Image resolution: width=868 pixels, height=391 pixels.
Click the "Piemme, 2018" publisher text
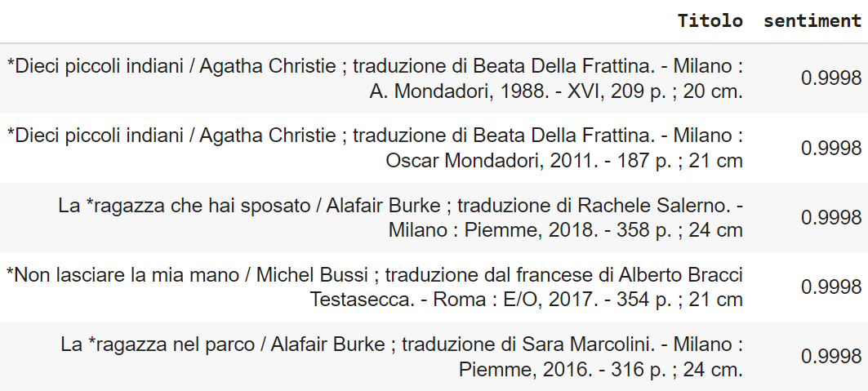click(522, 230)
